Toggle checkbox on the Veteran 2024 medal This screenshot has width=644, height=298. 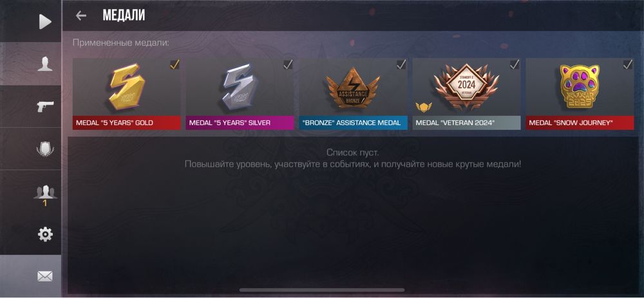[515, 65]
